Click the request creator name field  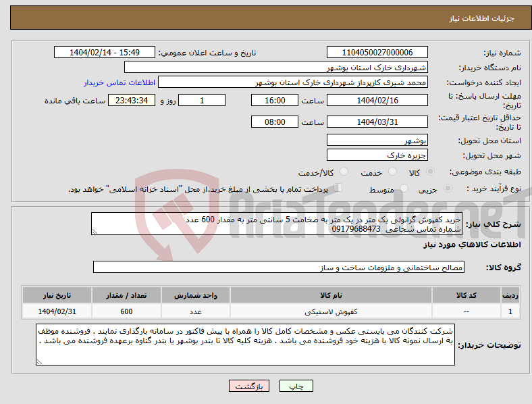click(293, 82)
